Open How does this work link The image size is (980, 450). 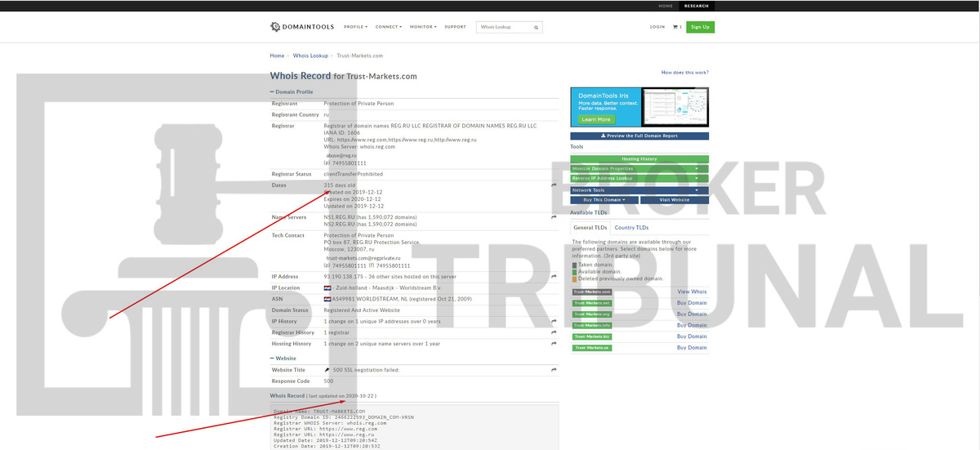point(684,73)
